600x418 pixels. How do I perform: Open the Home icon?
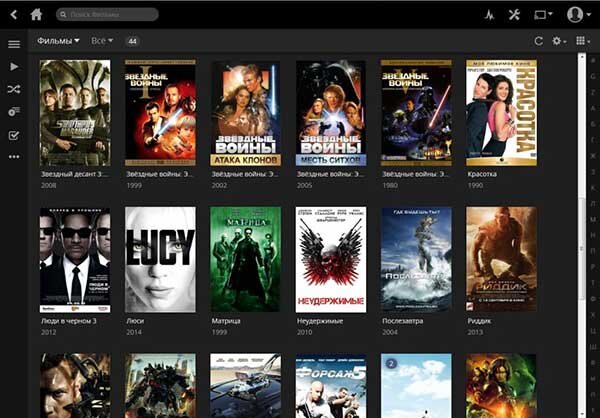coord(36,15)
